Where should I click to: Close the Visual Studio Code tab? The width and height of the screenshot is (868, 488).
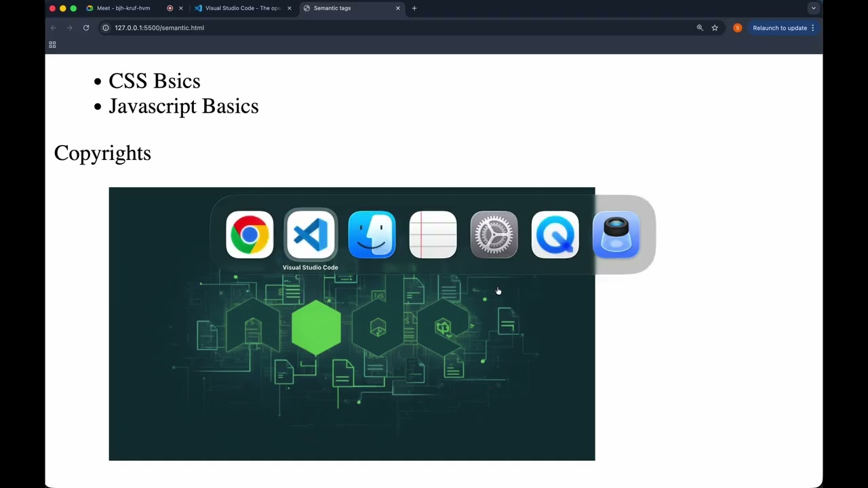coord(290,8)
